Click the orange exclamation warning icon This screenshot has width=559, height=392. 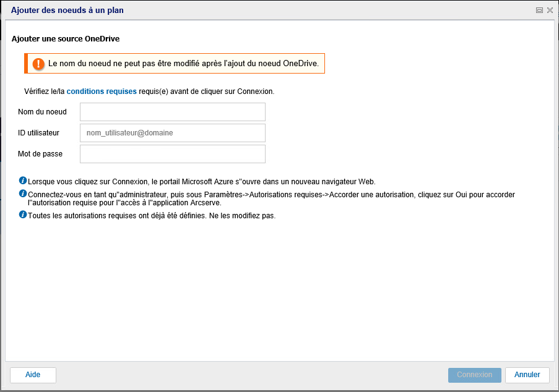pos(38,64)
